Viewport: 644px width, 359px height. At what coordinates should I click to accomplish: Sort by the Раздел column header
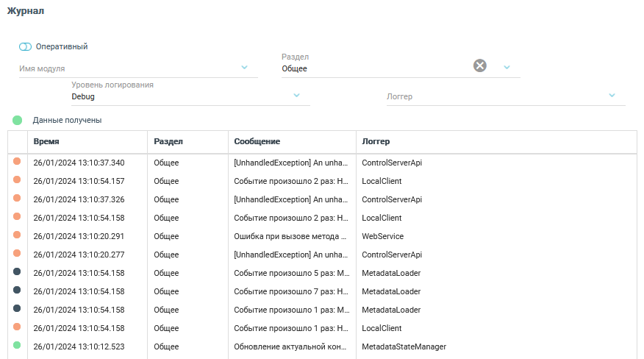168,141
